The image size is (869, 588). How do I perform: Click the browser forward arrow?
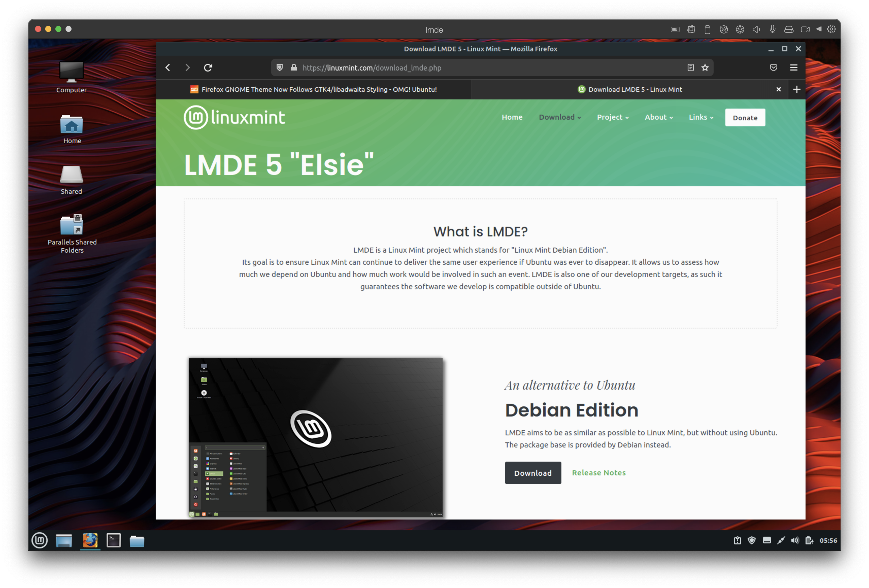coord(187,68)
